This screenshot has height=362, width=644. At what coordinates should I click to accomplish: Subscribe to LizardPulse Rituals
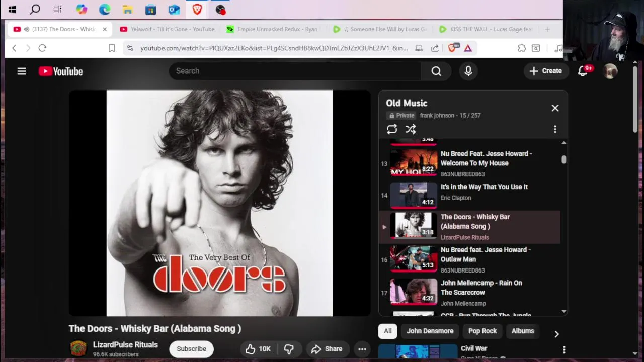(x=191, y=349)
